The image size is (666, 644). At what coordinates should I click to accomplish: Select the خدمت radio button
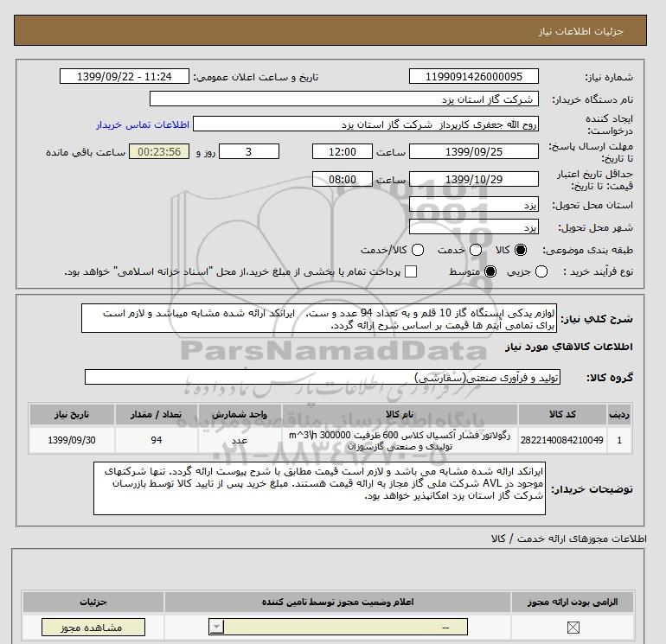476,250
